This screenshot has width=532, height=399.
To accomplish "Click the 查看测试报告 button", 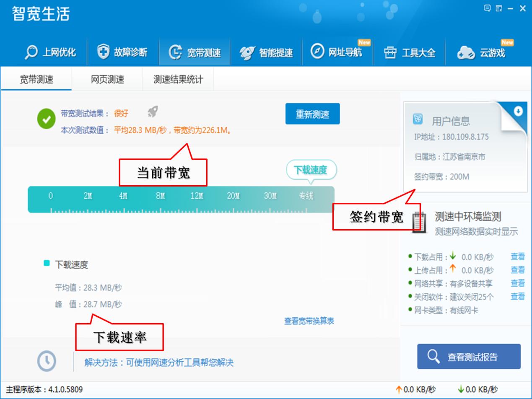I will [x=468, y=357].
